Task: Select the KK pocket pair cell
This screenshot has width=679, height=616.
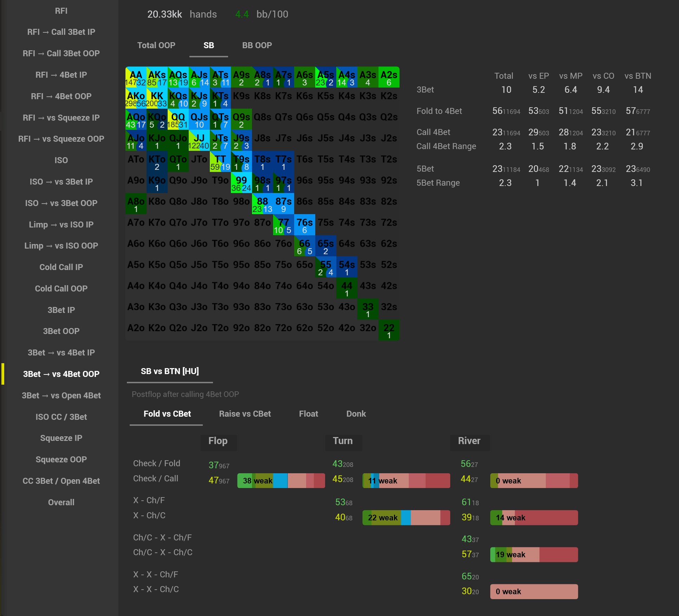Action: click(x=157, y=98)
